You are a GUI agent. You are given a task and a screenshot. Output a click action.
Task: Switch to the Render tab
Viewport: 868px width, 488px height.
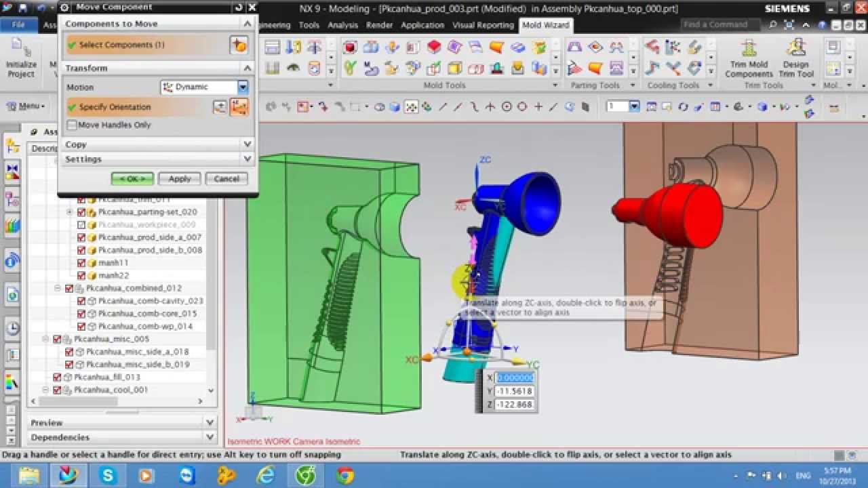(379, 25)
